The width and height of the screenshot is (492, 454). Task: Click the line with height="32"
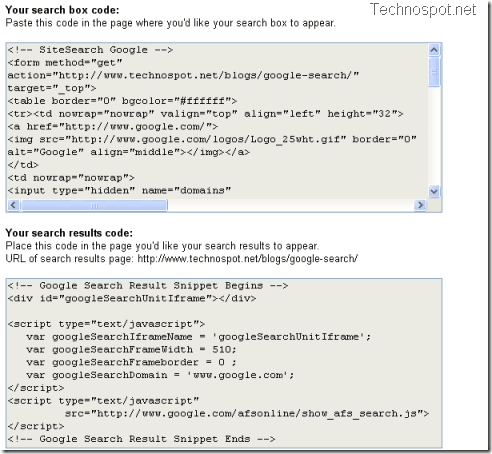pos(205,114)
